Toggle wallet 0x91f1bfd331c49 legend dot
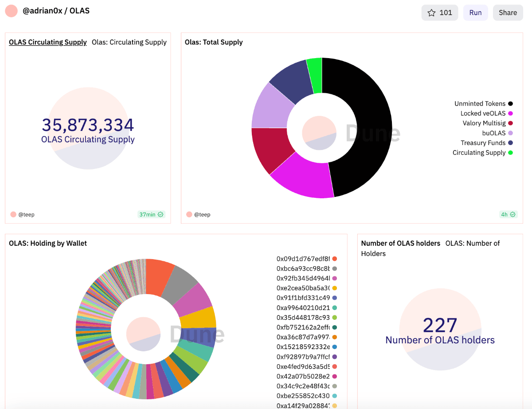Screen dimensions: 532x409 (335, 298)
